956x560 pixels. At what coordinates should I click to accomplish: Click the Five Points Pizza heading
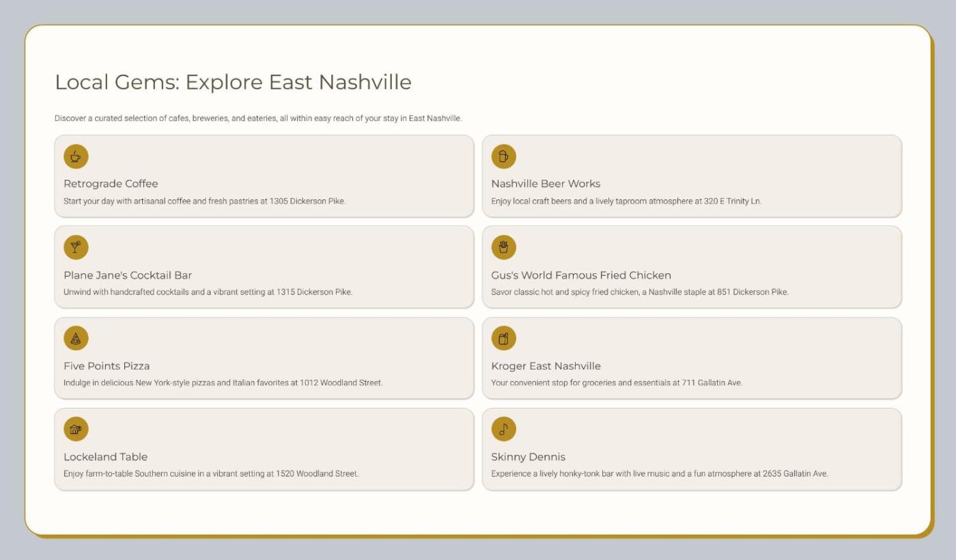[x=107, y=366]
